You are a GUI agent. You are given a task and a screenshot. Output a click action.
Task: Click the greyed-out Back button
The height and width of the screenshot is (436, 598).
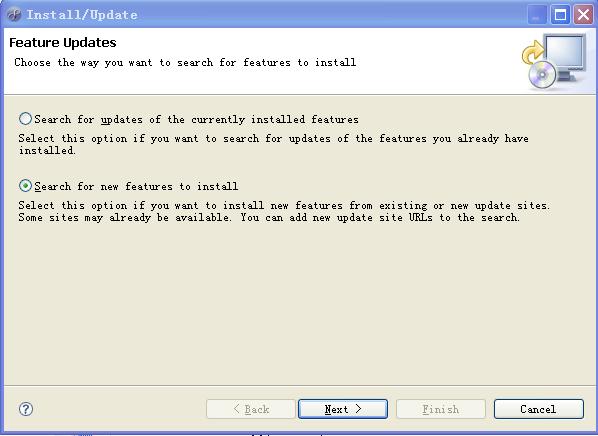251,409
